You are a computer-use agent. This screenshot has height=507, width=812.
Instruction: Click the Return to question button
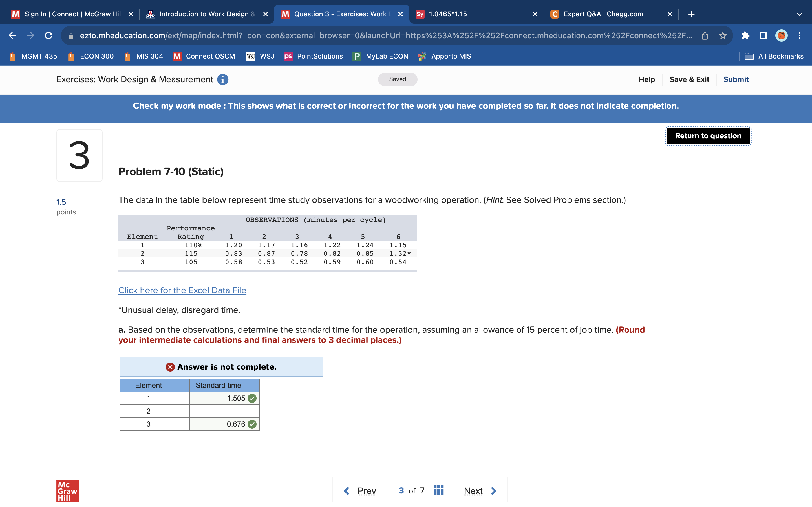708,136
